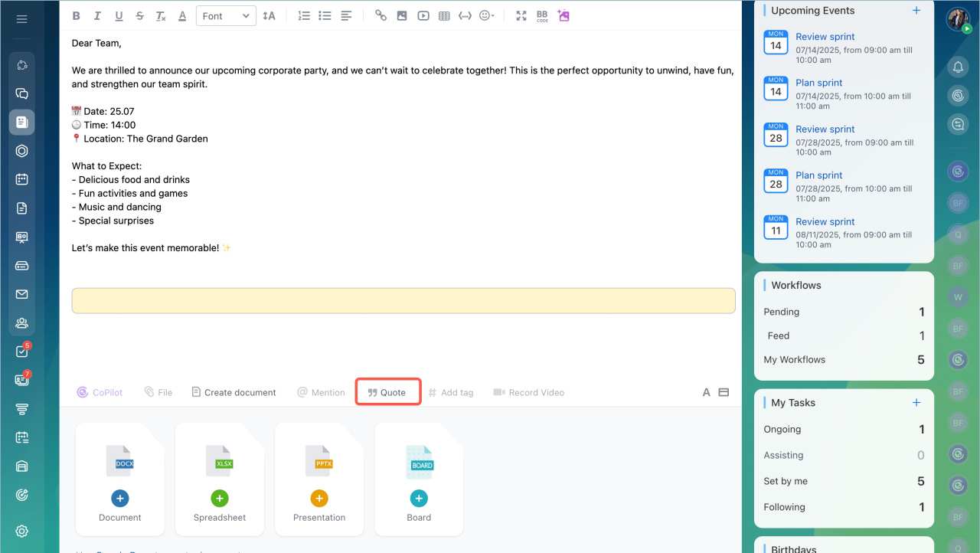This screenshot has height=553, width=980.
Task: Open settings gear in left sidebar
Action: coord(22,532)
